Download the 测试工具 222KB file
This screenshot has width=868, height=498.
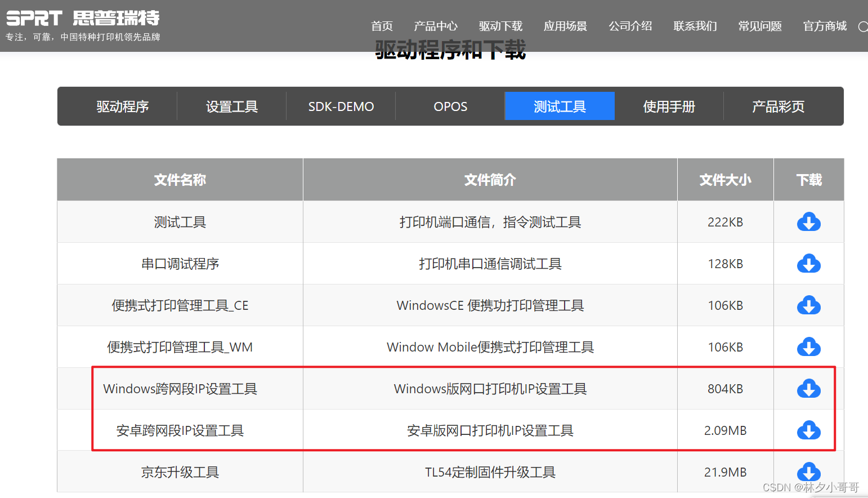pos(809,222)
